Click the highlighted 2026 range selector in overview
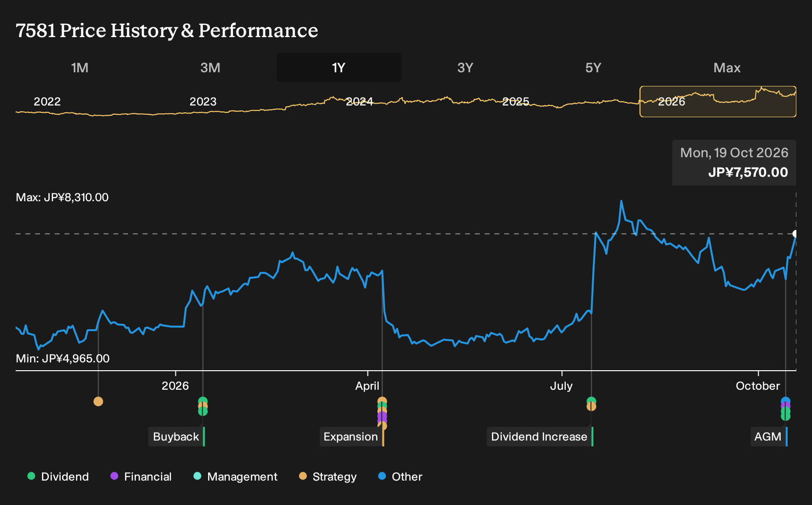This screenshot has width=812, height=505. 718,102
